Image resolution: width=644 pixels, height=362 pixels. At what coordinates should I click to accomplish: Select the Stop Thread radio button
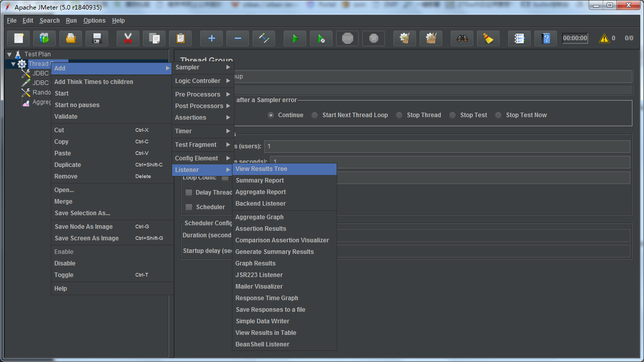click(399, 115)
